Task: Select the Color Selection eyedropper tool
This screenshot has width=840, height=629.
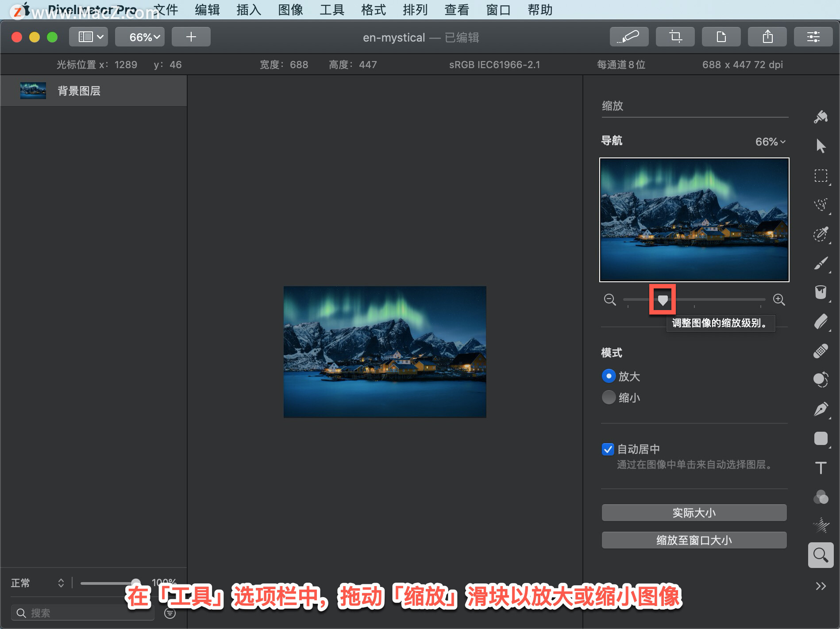Action: (821, 234)
